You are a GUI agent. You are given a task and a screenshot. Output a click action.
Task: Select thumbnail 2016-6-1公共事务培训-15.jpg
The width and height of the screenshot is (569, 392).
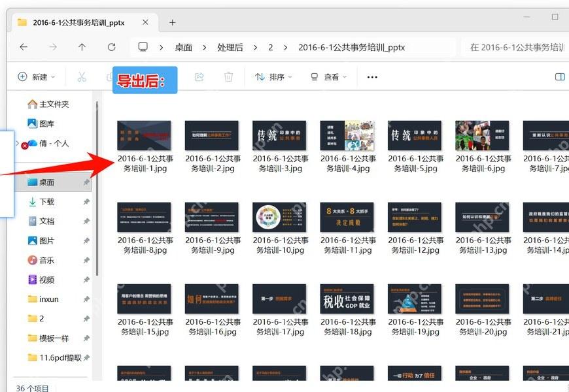144,299
